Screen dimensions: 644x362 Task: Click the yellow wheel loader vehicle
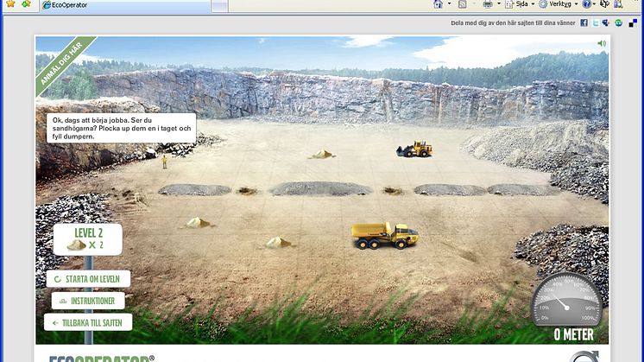tap(414, 149)
